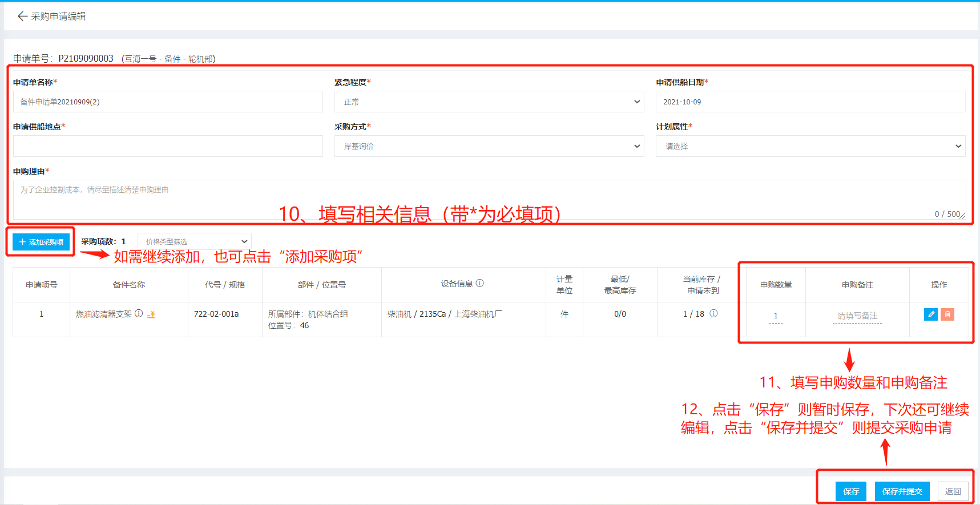Click the 返回 button
Screen dimensions: 980x505
[x=953, y=491]
